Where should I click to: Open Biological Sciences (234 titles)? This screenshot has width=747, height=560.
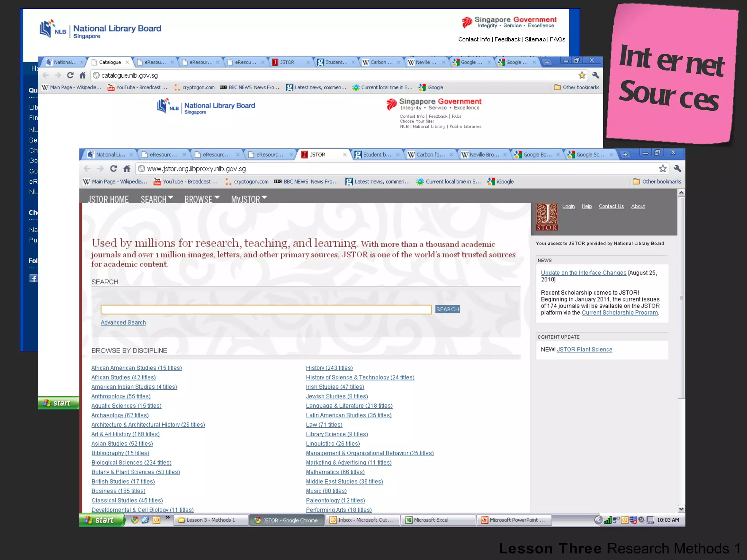pyautogui.click(x=131, y=463)
